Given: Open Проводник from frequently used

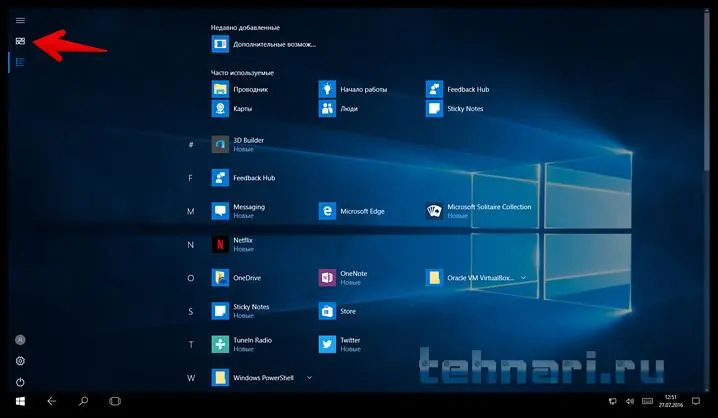Looking at the screenshot, I should (x=239, y=89).
